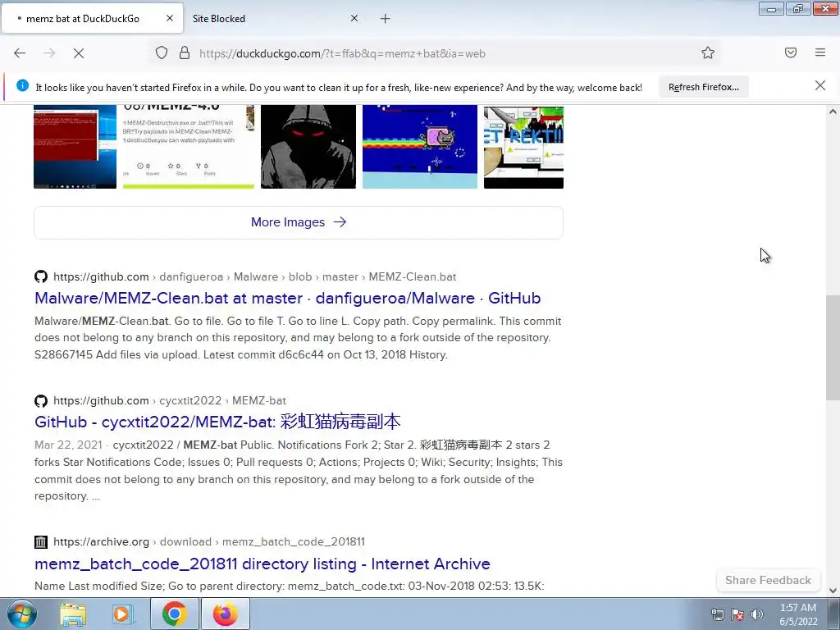The image size is (840, 630).
Task: Open the Windows Start menu
Action: tap(21, 614)
